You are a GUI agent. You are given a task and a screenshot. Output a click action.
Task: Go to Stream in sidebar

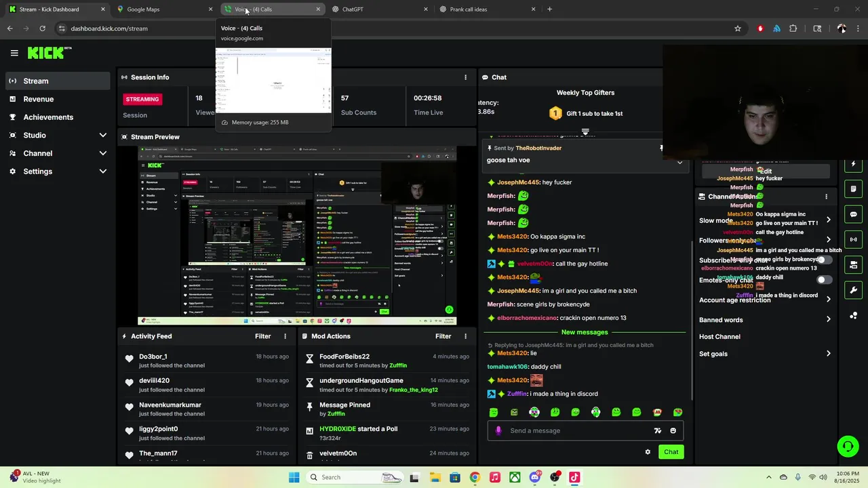[57, 81]
